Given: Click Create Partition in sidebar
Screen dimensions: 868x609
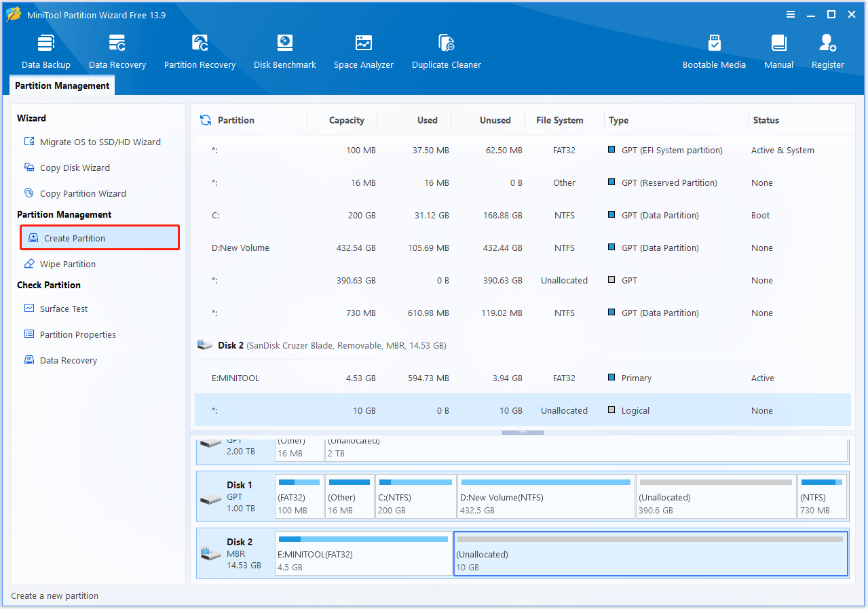Looking at the screenshot, I should coord(100,238).
